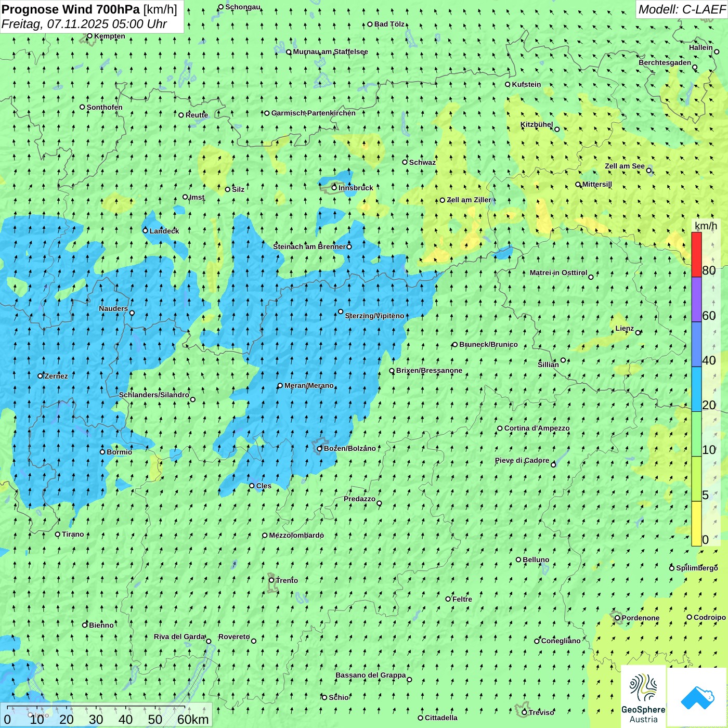Image resolution: width=728 pixels, height=728 pixels.
Task: Click the Treviso city marker
Action: [524, 712]
